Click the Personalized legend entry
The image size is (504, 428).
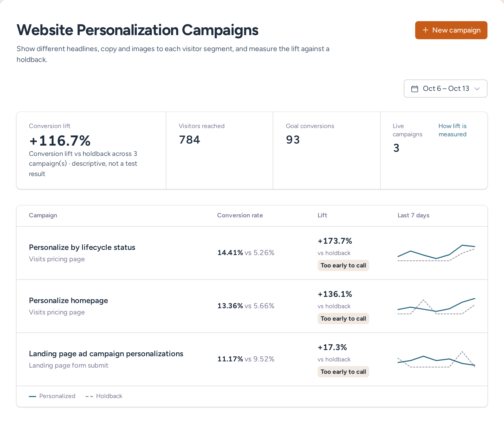52,396
